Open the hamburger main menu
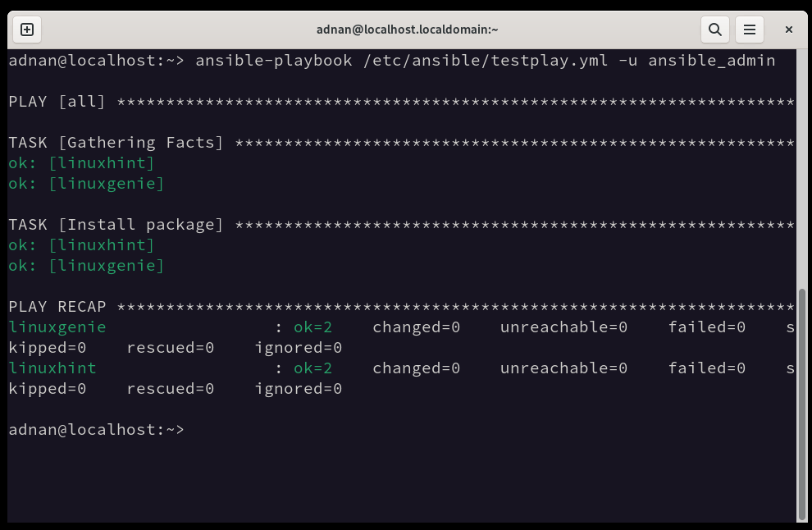 click(750, 30)
